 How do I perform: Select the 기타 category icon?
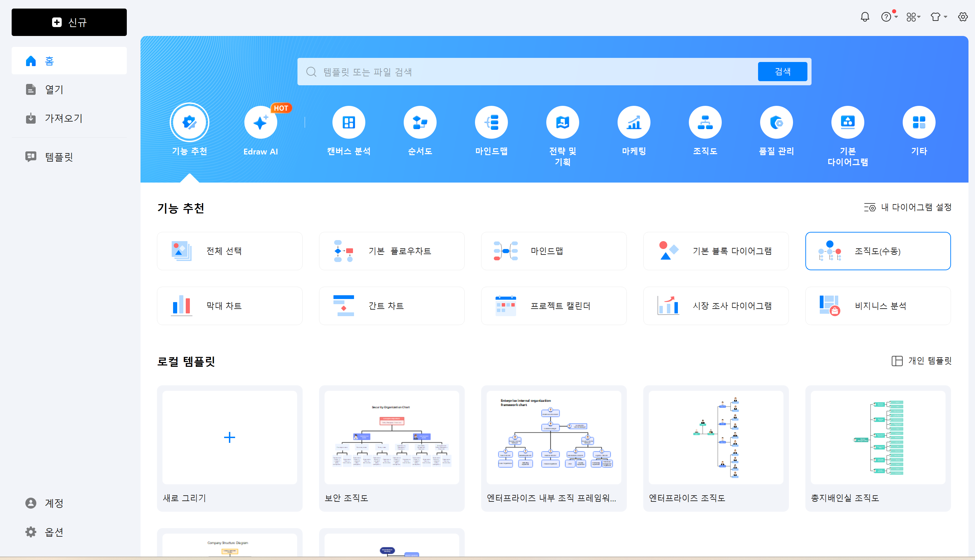(919, 122)
